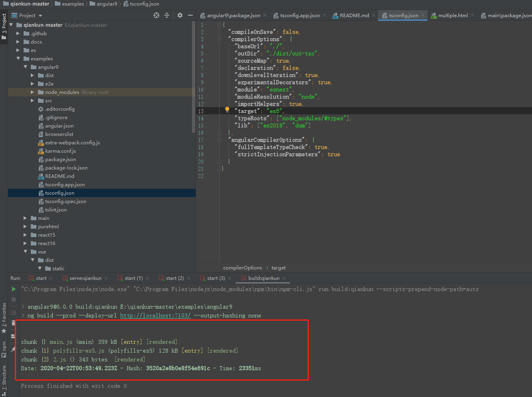The image size is (532, 397).
Task: Hide the Project panel via minus icon
Action: (x=190, y=15)
